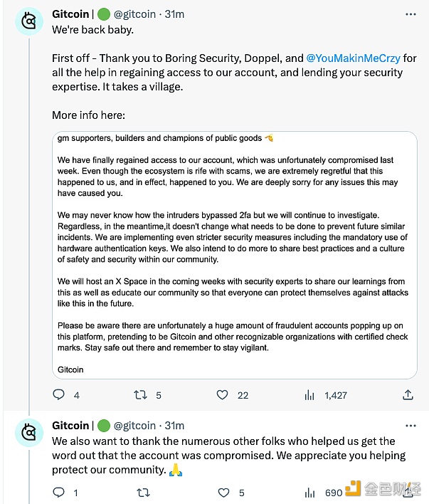Viewport: 429px width, 504px height.
Task: Expand the attached statement image
Action: 235,255
